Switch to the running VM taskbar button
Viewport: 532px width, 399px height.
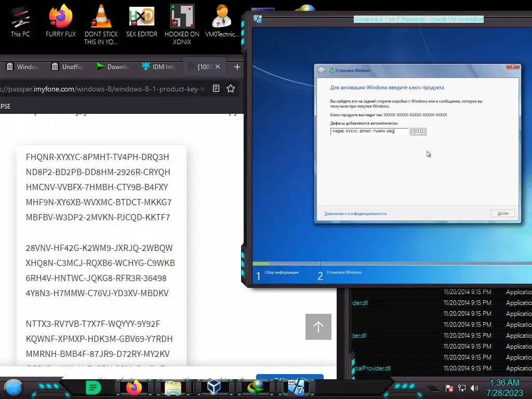(296, 388)
